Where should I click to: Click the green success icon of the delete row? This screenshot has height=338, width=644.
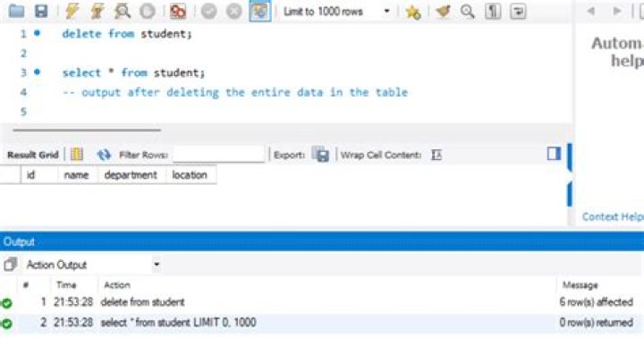[6, 303]
